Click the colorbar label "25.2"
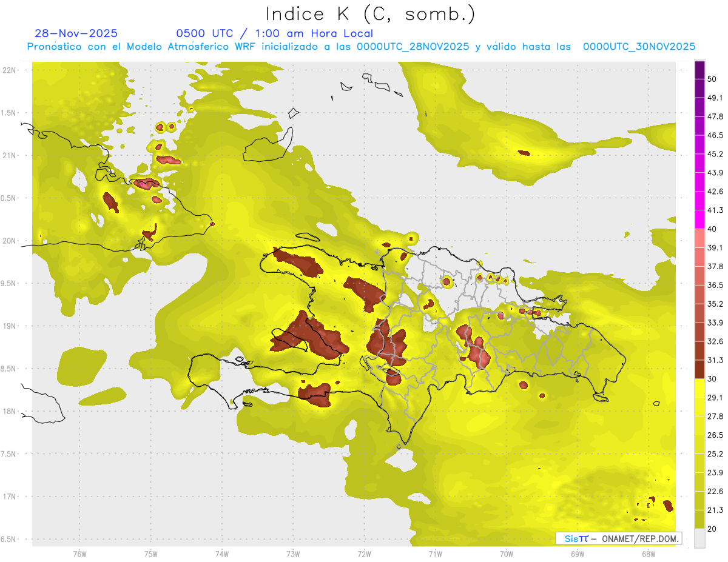Screen dimensions: 728x562 point(715,454)
